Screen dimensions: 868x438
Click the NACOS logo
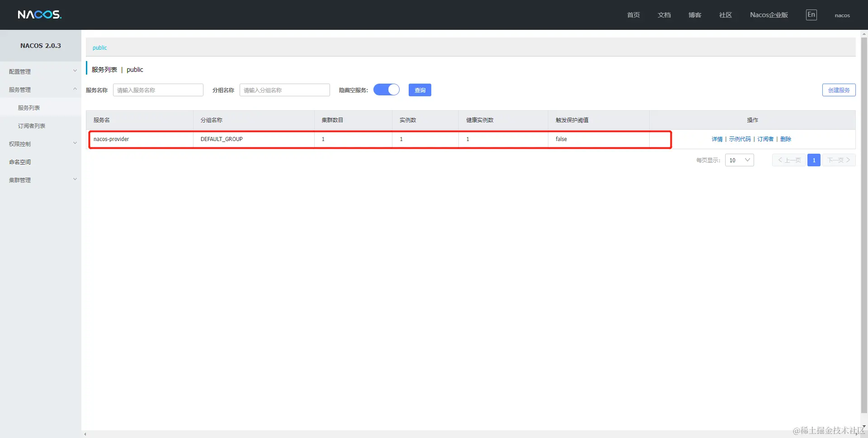click(40, 15)
